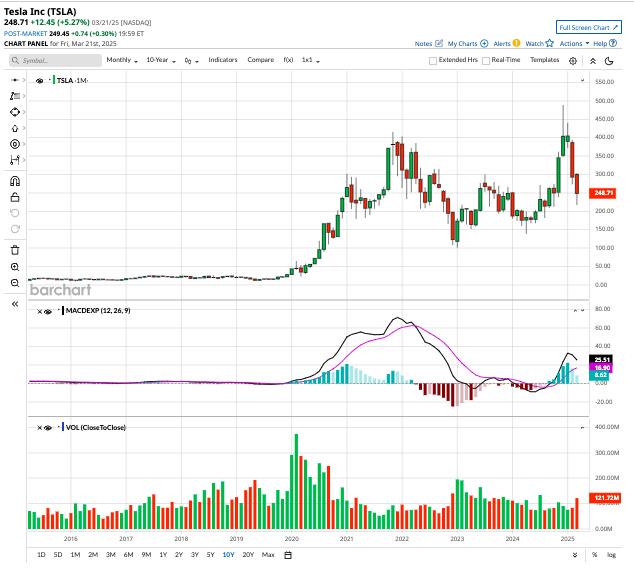Select the 6M range
The width and height of the screenshot is (634, 569).
[128, 555]
